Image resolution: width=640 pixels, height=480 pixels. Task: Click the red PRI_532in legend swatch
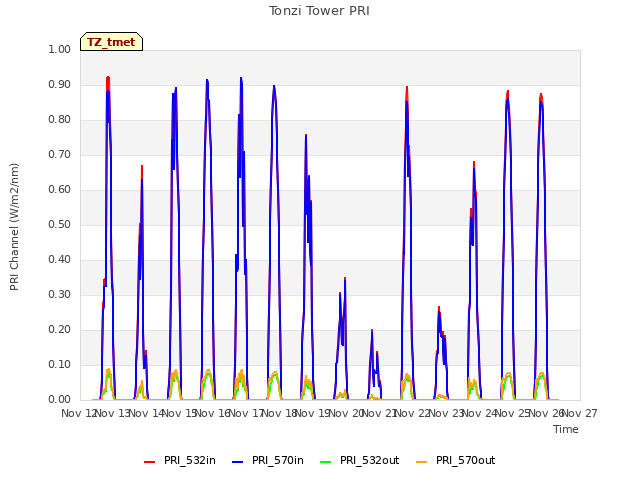(x=149, y=462)
